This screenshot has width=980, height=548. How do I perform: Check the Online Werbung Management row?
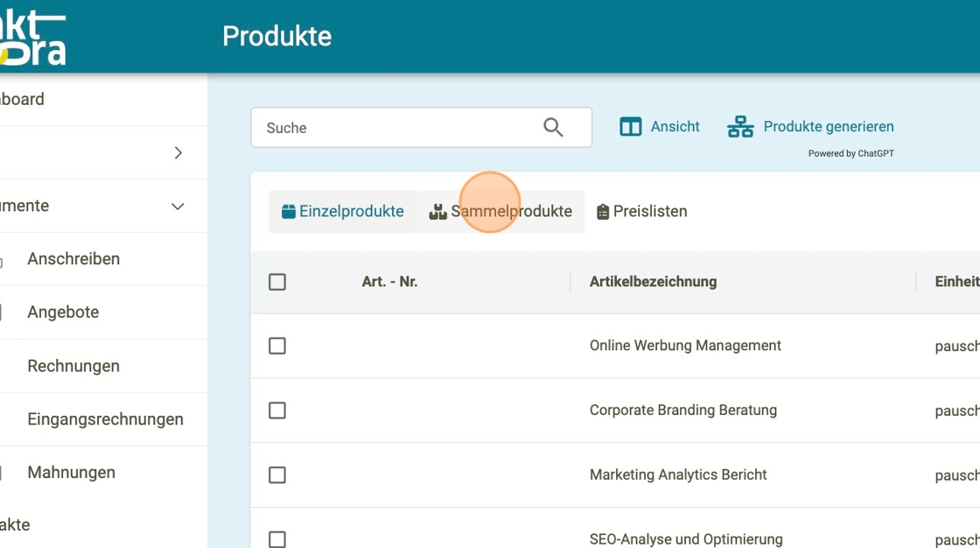[x=277, y=346]
